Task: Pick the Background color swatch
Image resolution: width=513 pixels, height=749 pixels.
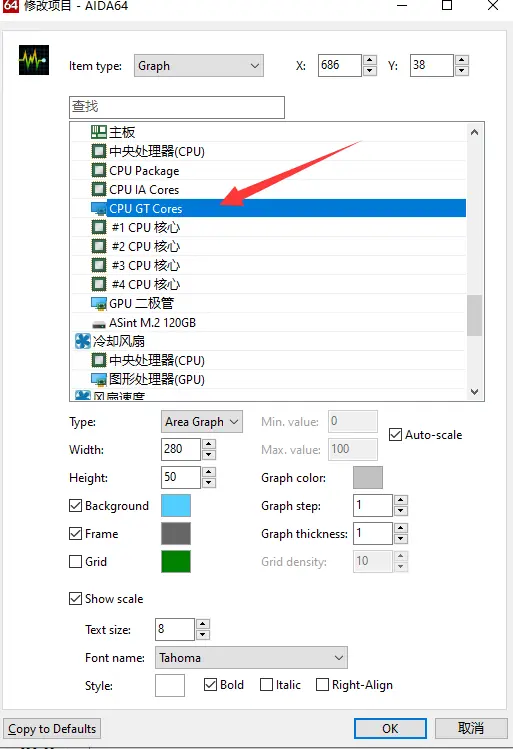Action: point(176,505)
